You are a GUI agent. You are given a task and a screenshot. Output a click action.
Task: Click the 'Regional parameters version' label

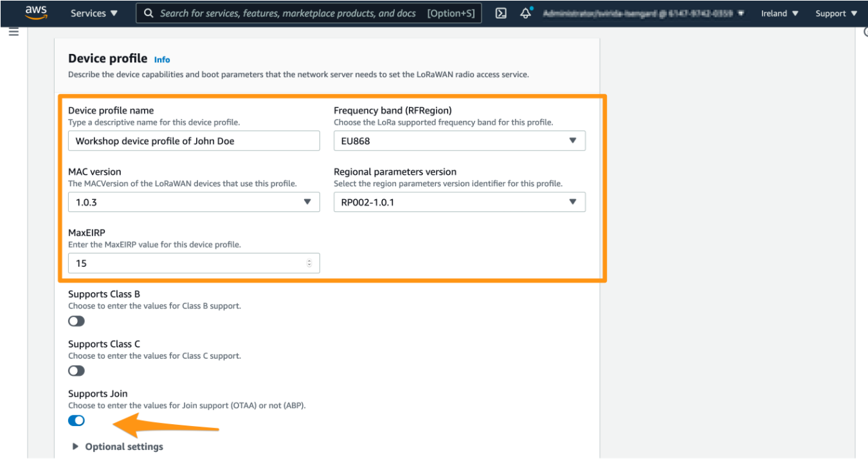(x=395, y=172)
